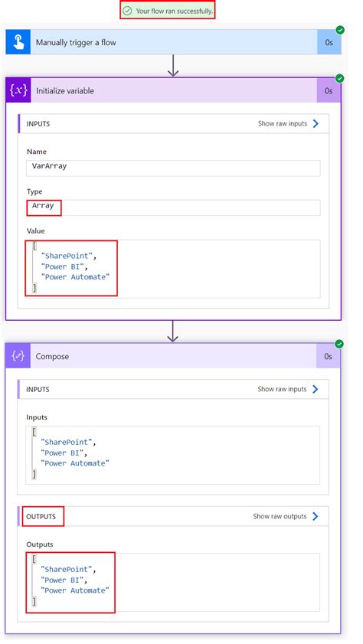Screen dimensions: 363x644
Task: Click "Power Automate" in Compose Outputs
Action: pos(75,590)
